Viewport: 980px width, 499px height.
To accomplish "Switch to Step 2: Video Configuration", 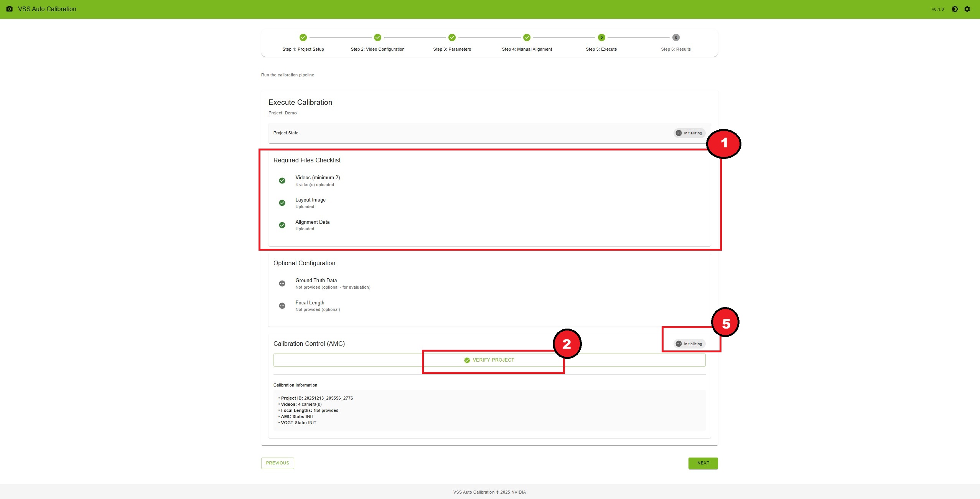I will tap(377, 38).
